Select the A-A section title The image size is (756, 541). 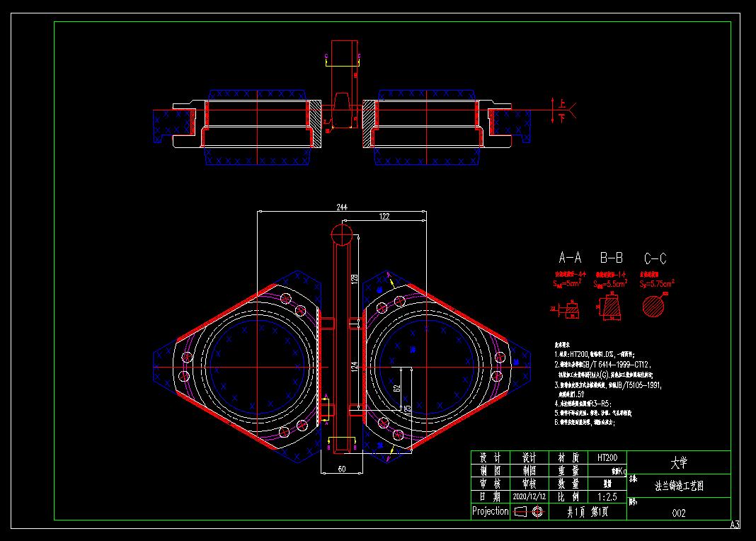pos(570,258)
